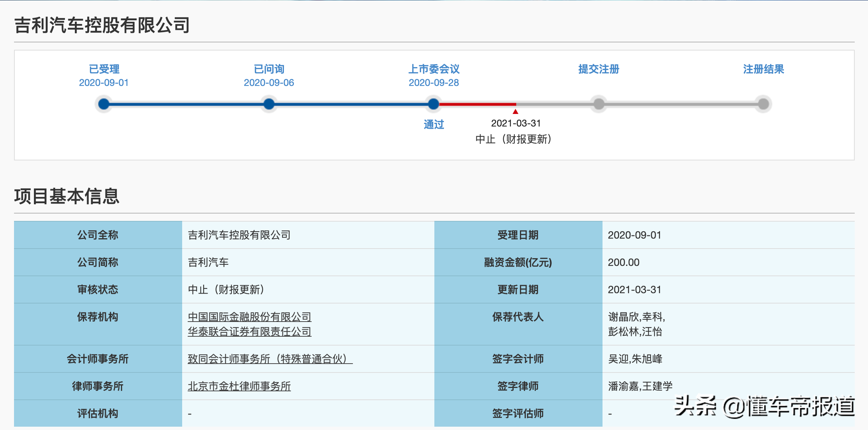
Task: Click the 已受理 timeline node dot
Action: click(104, 104)
